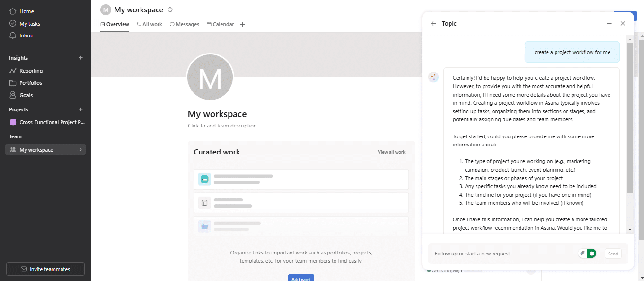Click scrollbar up arrow in chat panel
644x281 pixels.
tap(630, 38)
